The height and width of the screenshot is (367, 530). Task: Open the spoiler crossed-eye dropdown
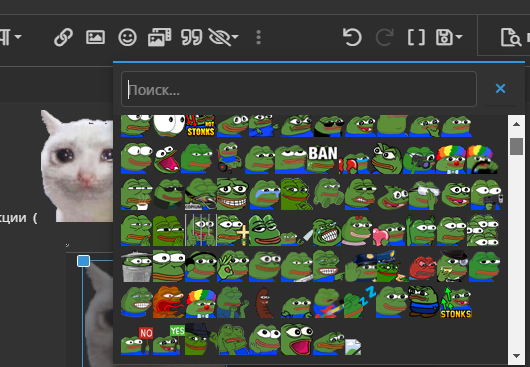[223, 37]
